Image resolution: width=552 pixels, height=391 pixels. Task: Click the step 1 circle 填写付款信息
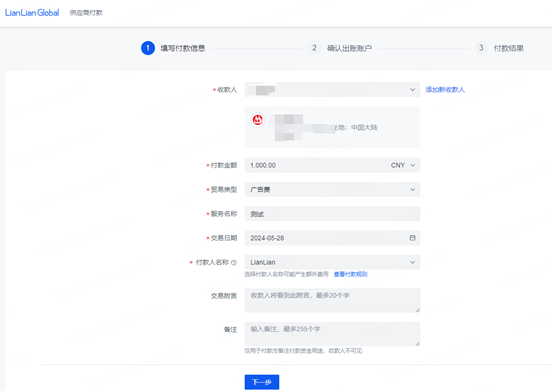tap(148, 48)
